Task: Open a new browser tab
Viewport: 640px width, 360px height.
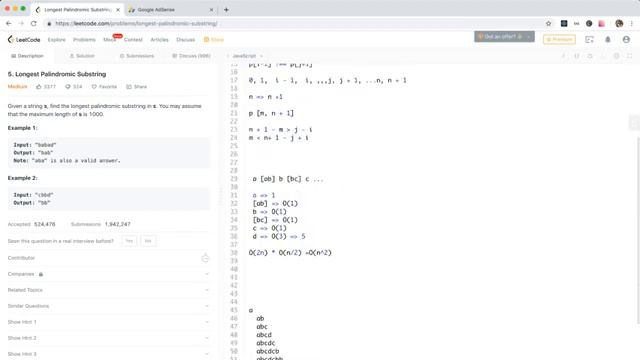Action: click(x=226, y=9)
